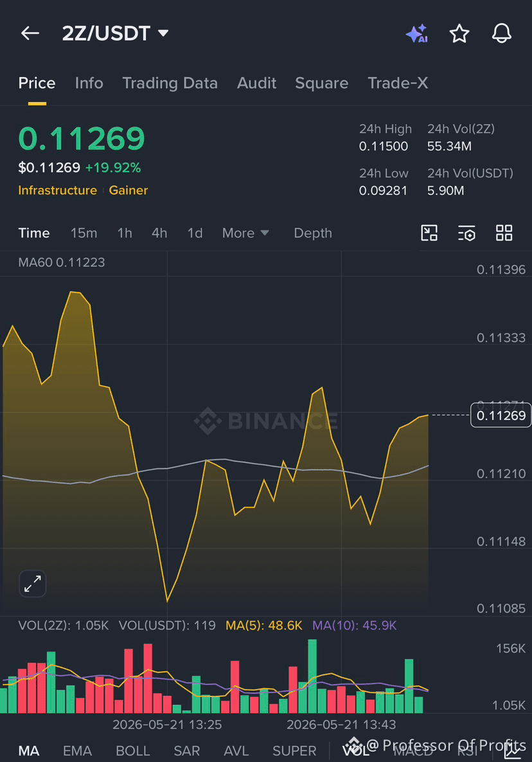Select the AVL indicator
This screenshot has width=532, height=762.
[x=236, y=751]
